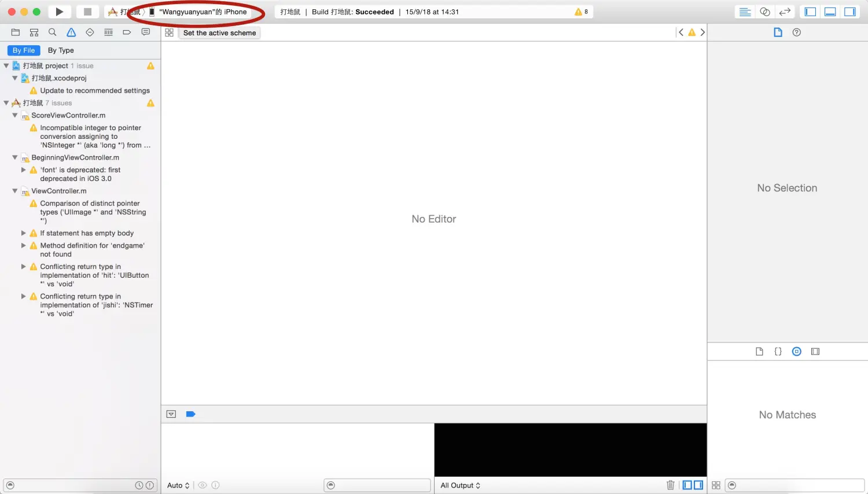This screenshot has width=868, height=494.
Task: Open the Project navigator folder icon
Action: (x=16, y=32)
